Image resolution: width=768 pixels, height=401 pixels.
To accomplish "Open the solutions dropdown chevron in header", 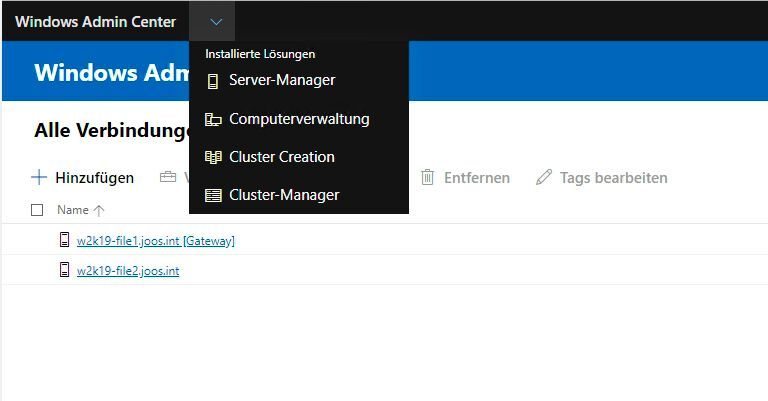I will point(216,22).
